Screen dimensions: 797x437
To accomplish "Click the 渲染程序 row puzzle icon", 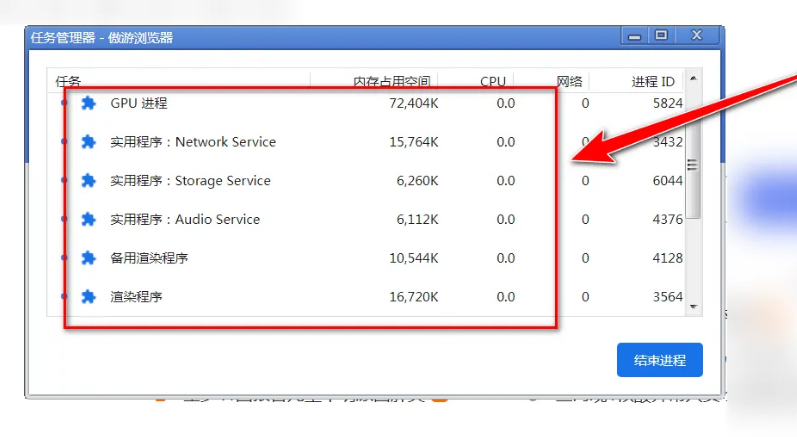I will click(x=88, y=296).
